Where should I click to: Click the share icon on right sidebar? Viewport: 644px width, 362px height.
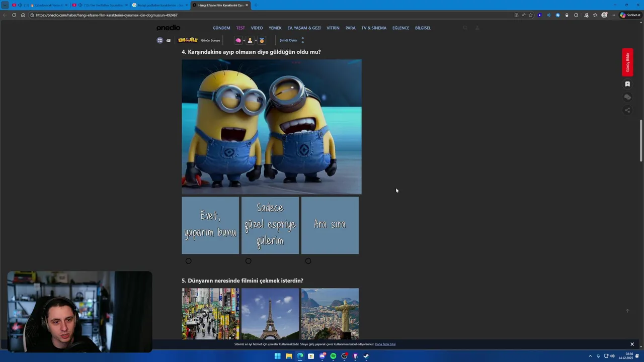(627, 110)
